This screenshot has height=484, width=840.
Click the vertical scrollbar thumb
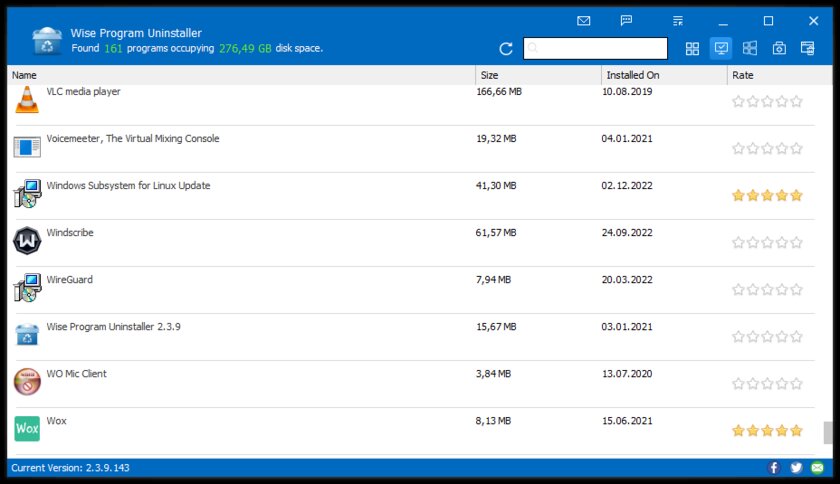point(828,433)
